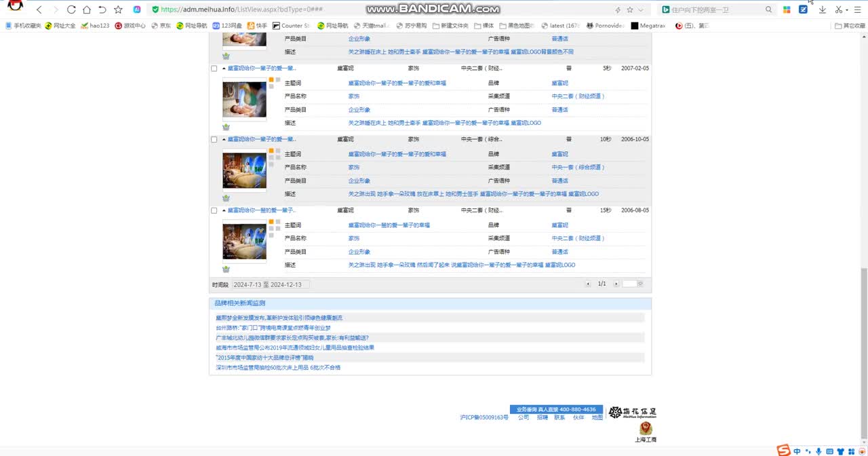Open 京东 bookmark
Image resolution: width=868 pixels, height=456 pixels.
tap(161, 26)
